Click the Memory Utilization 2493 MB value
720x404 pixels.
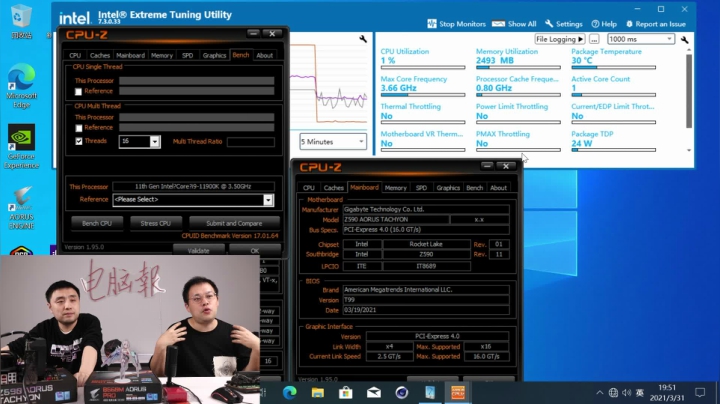[495, 61]
